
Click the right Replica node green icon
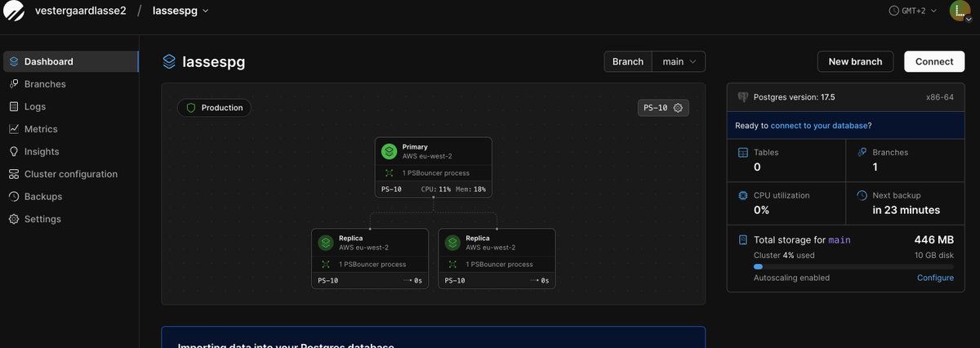(x=453, y=243)
